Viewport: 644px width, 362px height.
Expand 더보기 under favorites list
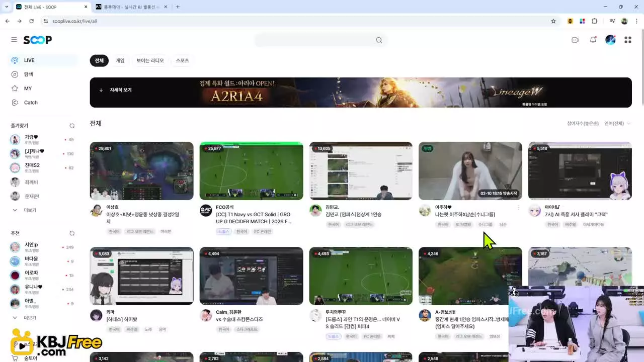pyautogui.click(x=25, y=210)
